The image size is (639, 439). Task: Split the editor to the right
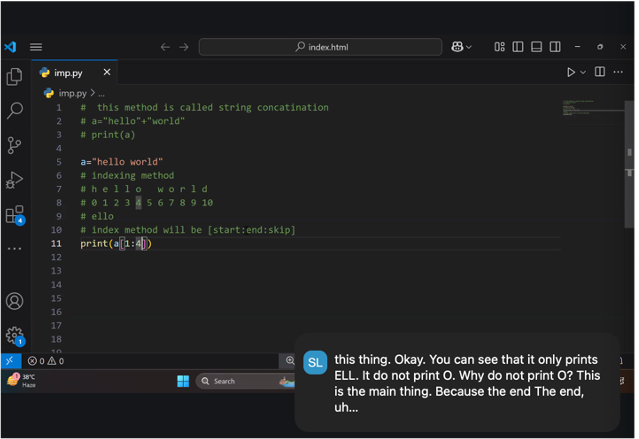600,72
